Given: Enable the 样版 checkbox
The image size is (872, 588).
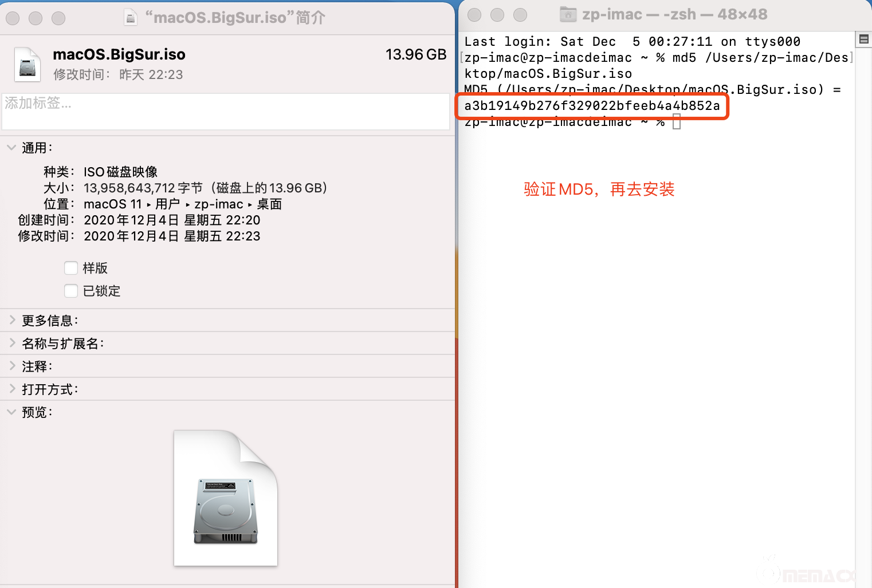Looking at the screenshot, I should (x=71, y=268).
